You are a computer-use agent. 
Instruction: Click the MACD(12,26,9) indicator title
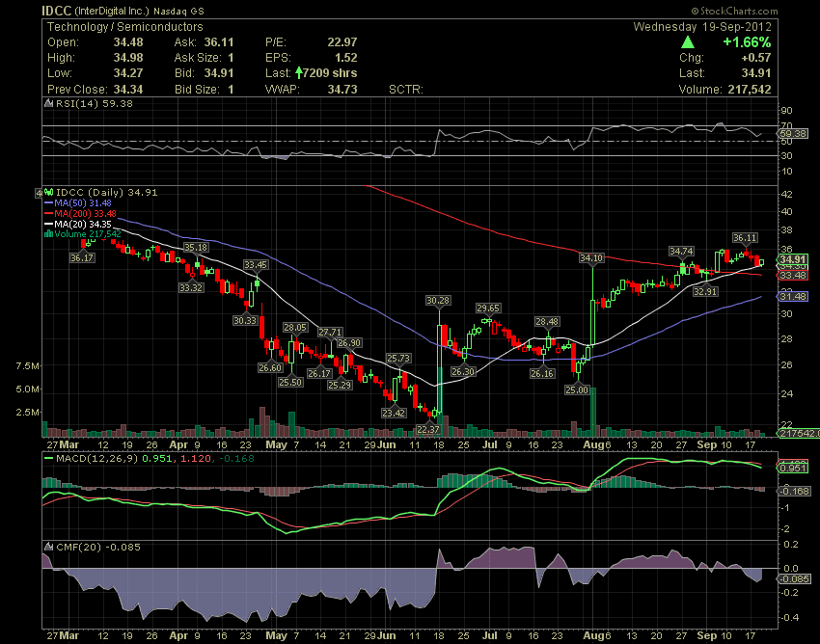[x=97, y=459]
